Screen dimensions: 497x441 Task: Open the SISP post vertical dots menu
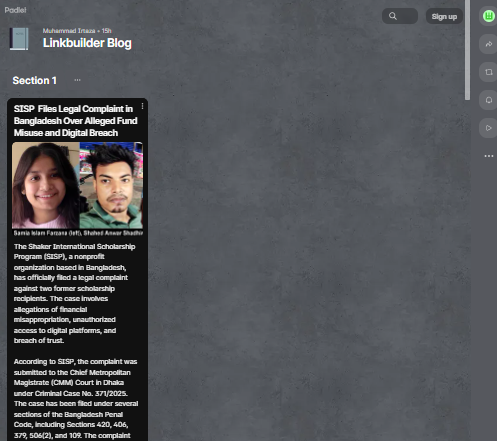click(142, 106)
